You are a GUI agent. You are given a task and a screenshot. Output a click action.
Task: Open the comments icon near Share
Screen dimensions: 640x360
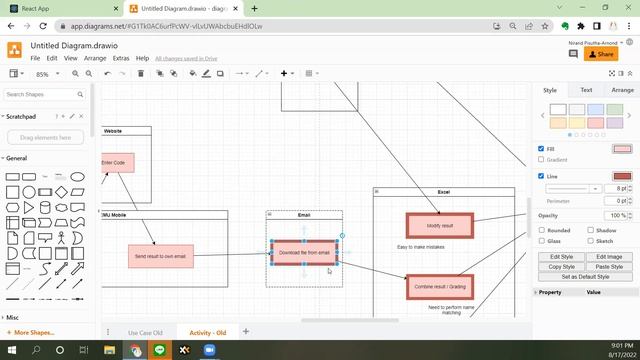(573, 54)
